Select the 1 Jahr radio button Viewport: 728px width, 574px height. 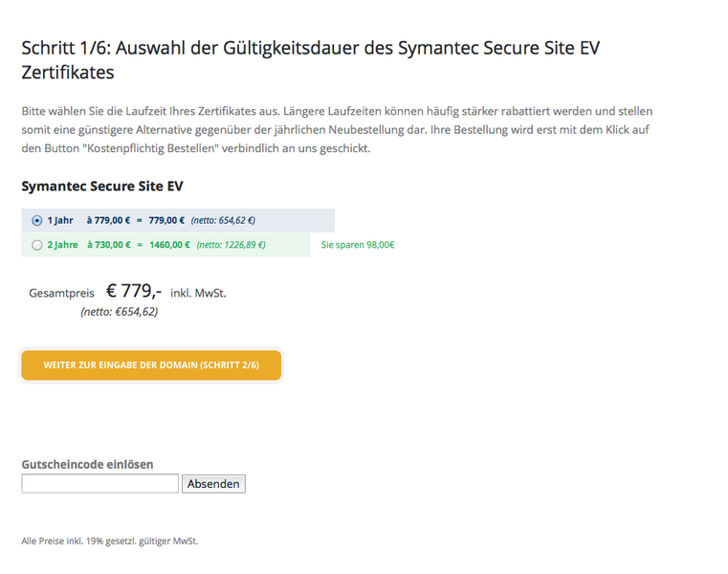37,220
